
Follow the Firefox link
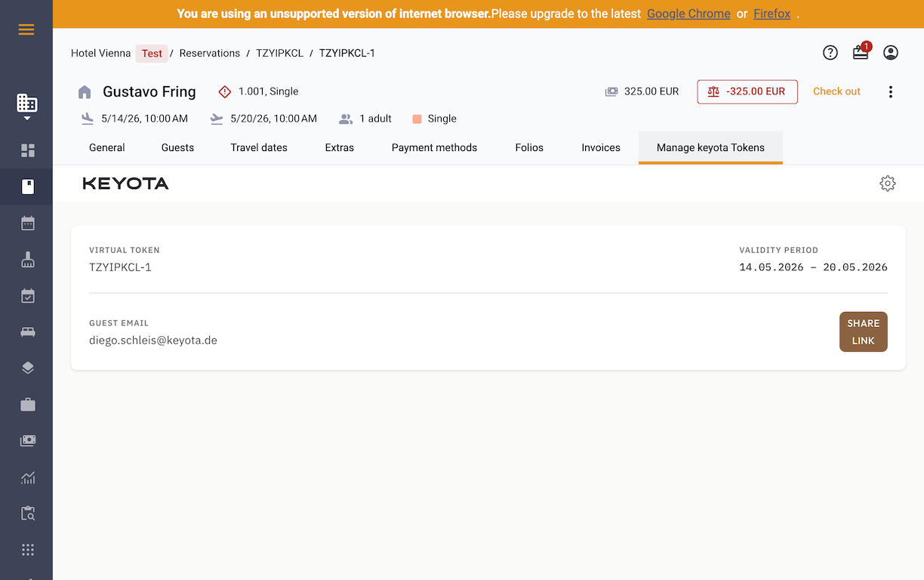(x=772, y=14)
